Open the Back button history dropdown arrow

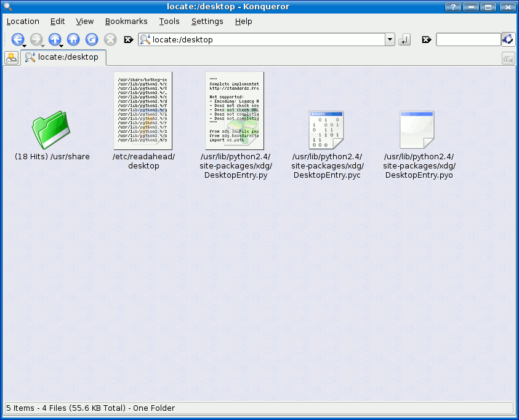tap(24, 46)
